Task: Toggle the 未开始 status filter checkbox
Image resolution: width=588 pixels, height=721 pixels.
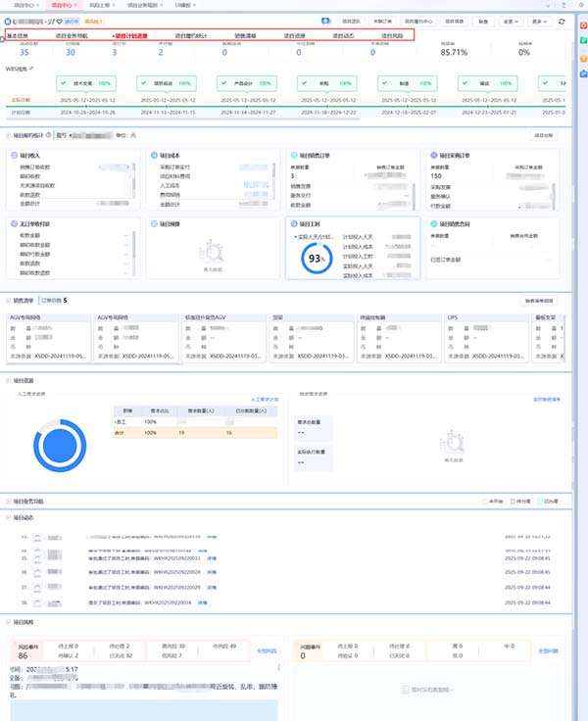Action: 486,501
